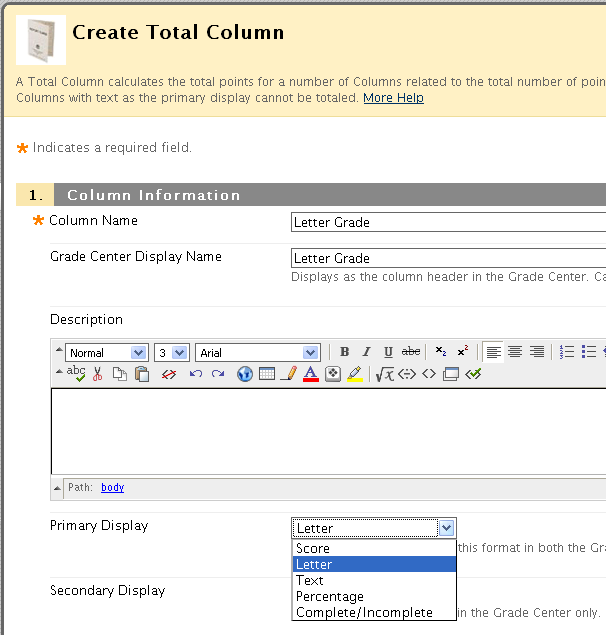
Task: Select Text from Primary Display list
Action: tap(374, 580)
